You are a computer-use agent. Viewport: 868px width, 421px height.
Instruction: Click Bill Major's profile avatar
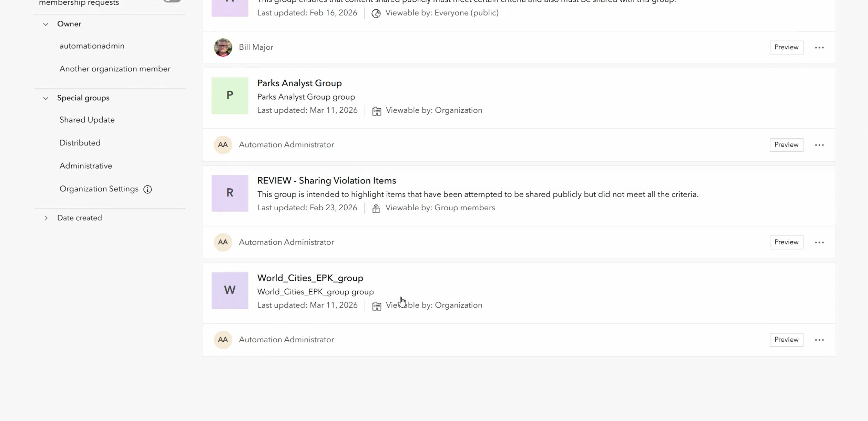point(223,47)
